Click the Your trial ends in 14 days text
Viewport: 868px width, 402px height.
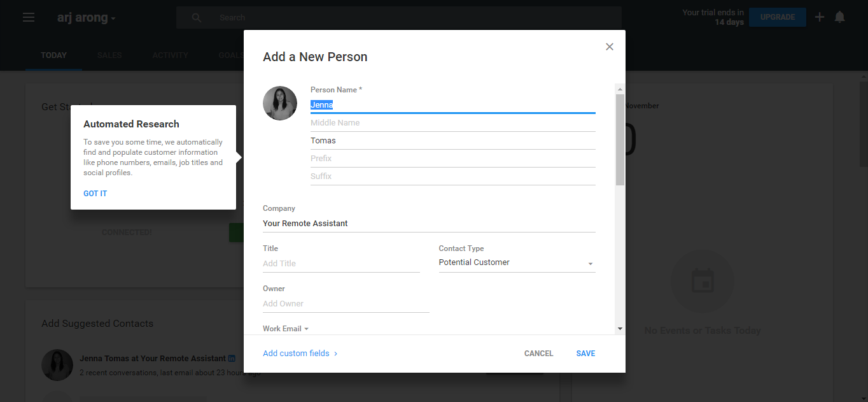click(713, 17)
